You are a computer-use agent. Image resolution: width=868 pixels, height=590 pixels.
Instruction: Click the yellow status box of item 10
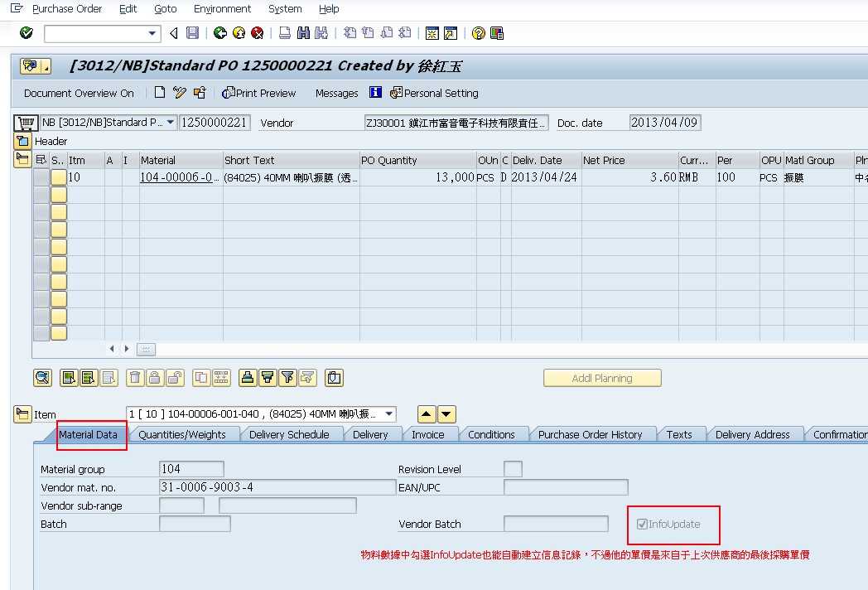tap(59, 177)
